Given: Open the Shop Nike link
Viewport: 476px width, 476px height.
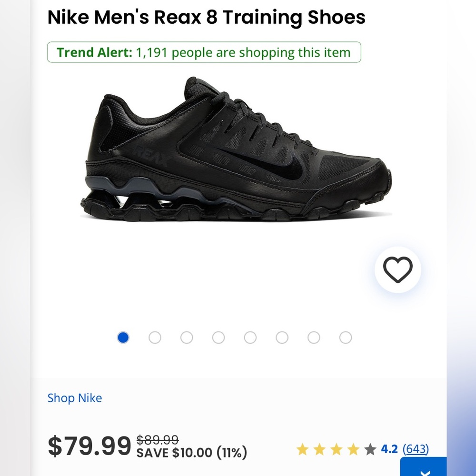Looking at the screenshot, I should [75, 398].
